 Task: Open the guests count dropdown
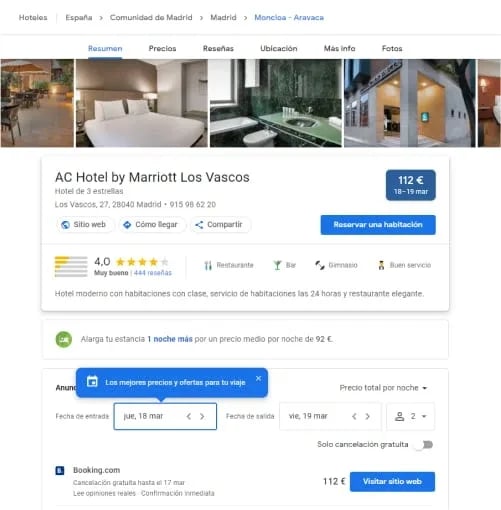[x=411, y=416]
